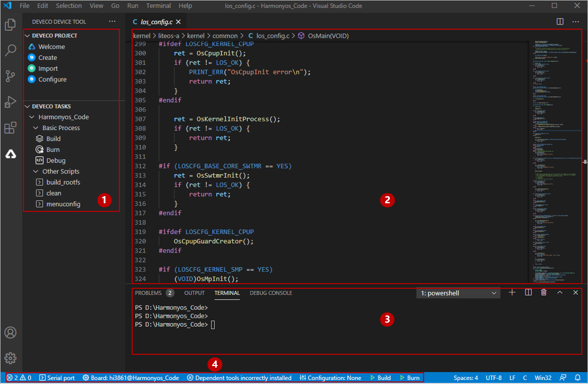Kill terminal with the trash icon
The image size is (588, 384).
tap(543, 292)
